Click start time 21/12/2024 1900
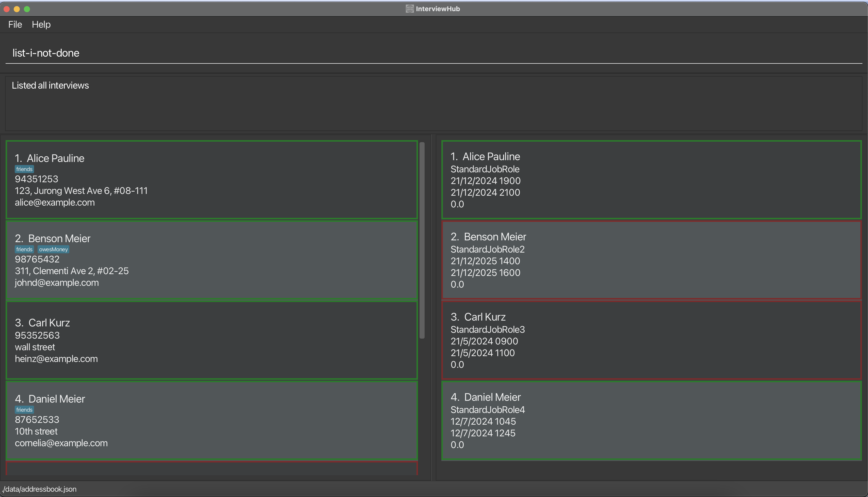 coord(486,180)
